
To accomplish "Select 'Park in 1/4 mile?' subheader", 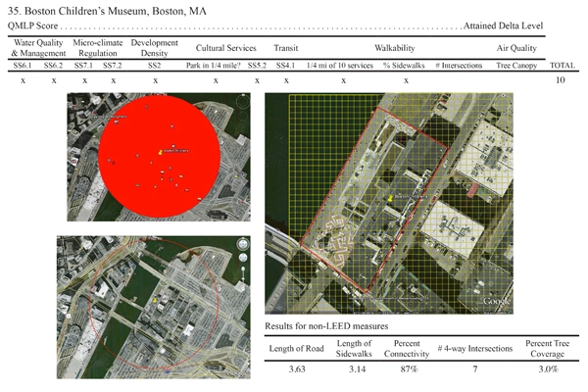I will pos(214,66).
